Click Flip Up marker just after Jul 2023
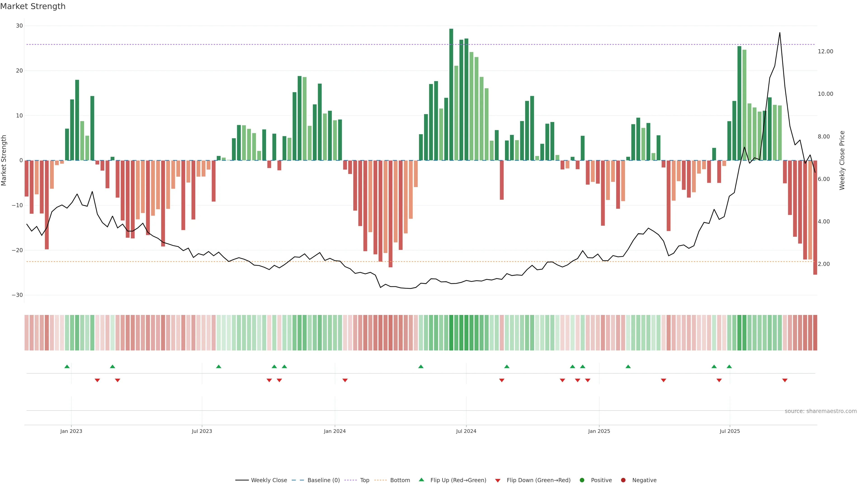 (x=219, y=366)
